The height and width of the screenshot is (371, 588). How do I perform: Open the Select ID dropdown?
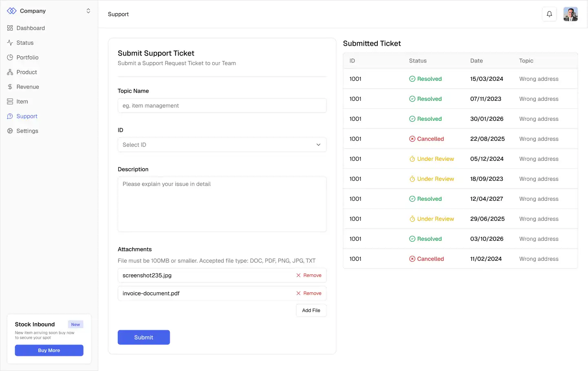(222, 145)
